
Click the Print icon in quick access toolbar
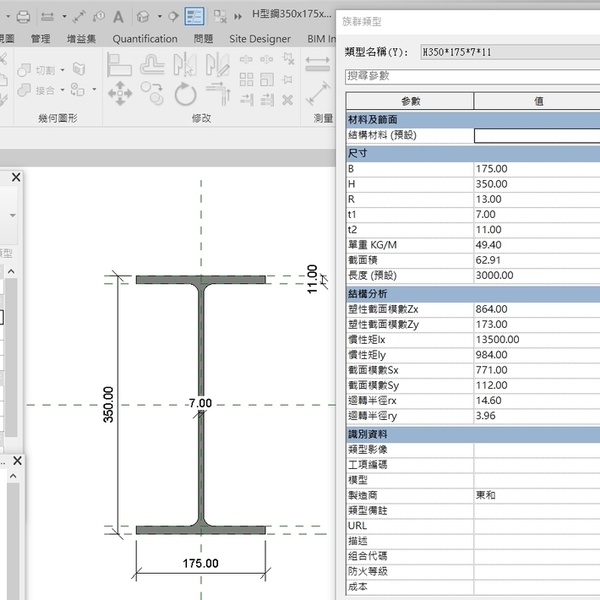(x=22, y=16)
